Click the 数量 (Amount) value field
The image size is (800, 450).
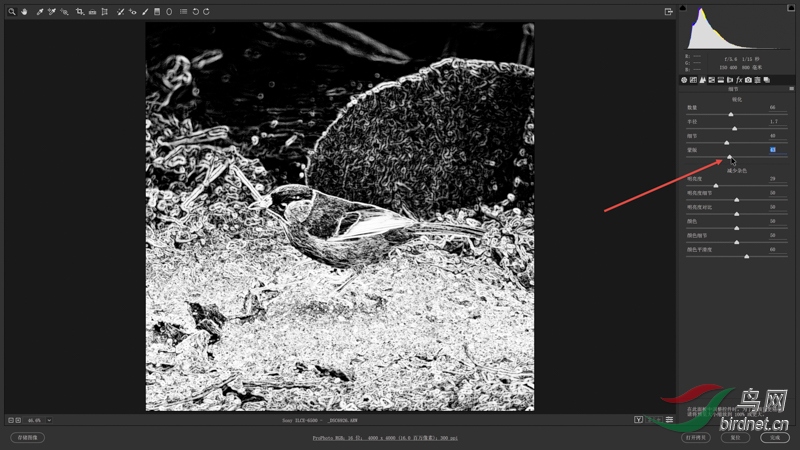[x=772, y=107]
